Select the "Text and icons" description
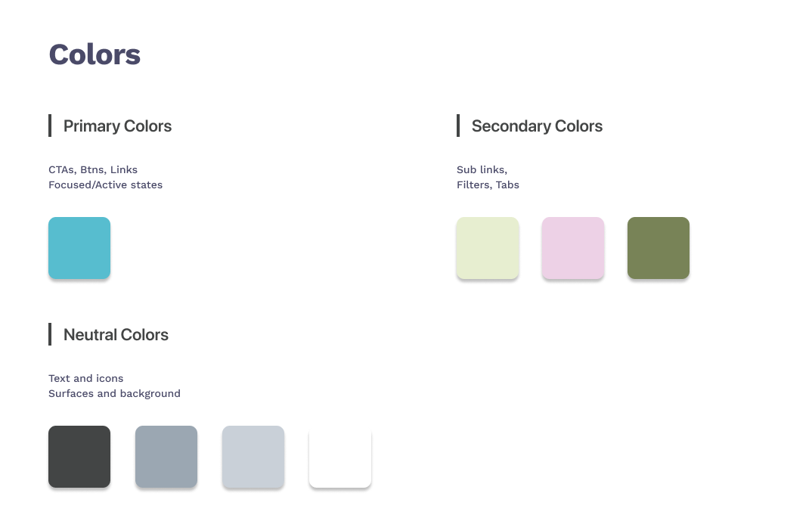Viewport: 812px width, 524px height. tap(85, 378)
